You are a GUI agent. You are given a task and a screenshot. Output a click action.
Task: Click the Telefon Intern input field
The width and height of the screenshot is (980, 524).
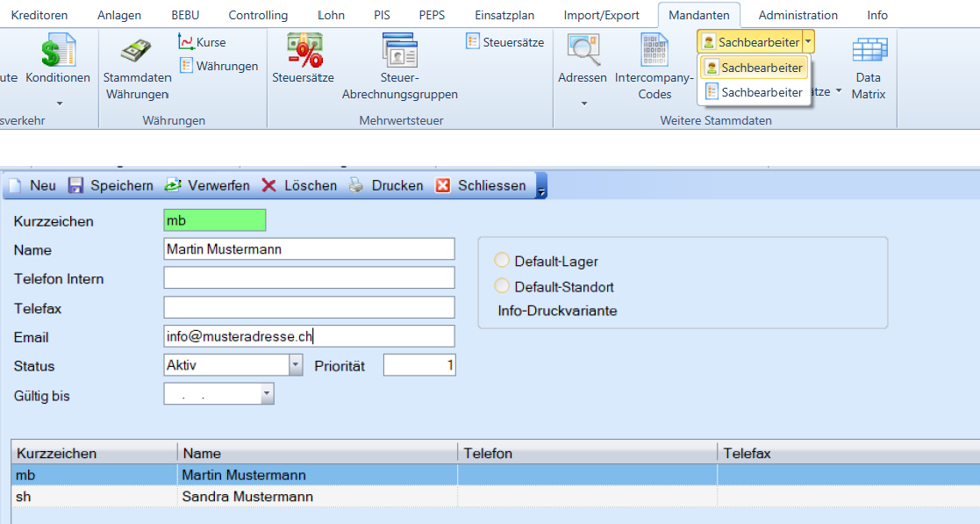tap(309, 277)
